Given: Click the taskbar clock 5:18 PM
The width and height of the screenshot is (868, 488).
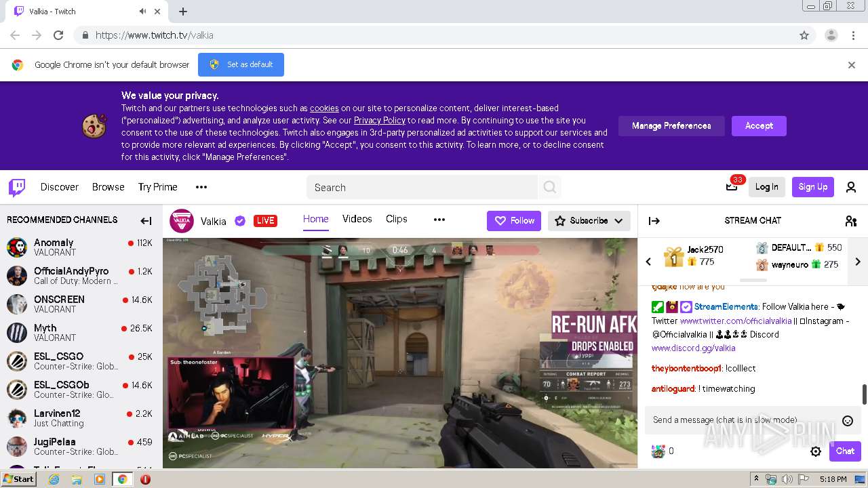Looking at the screenshot, I should click(x=833, y=479).
